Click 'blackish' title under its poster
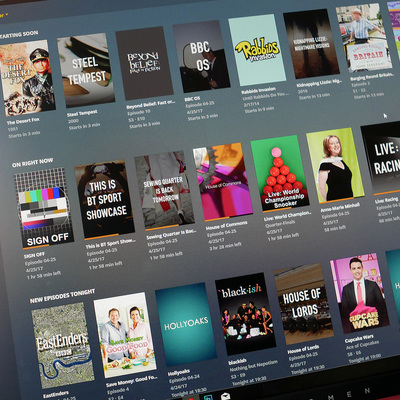This screenshot has width=400, height=400. [237, 361]
